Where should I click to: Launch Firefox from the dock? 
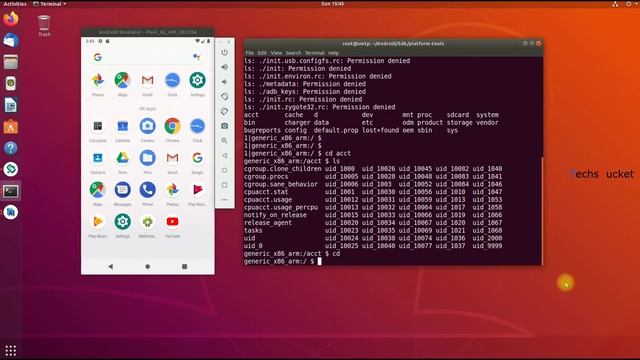[11, 19]
